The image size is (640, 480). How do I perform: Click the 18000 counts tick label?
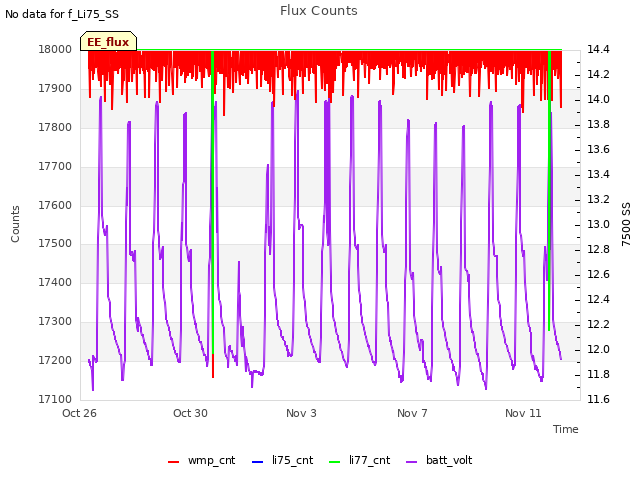click(55, 50)
